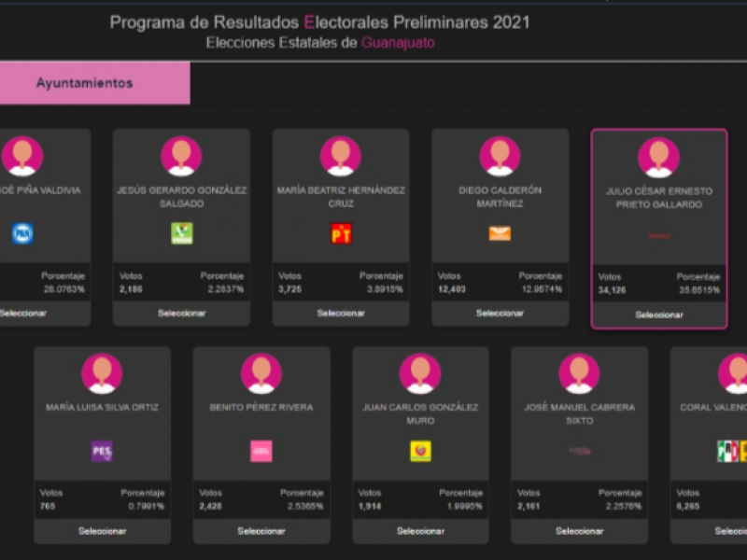This screenshot has height=560, width=747.
Task: Select Benito Pérez Rivera with Seleccionar
Action: tap(261, 531)
